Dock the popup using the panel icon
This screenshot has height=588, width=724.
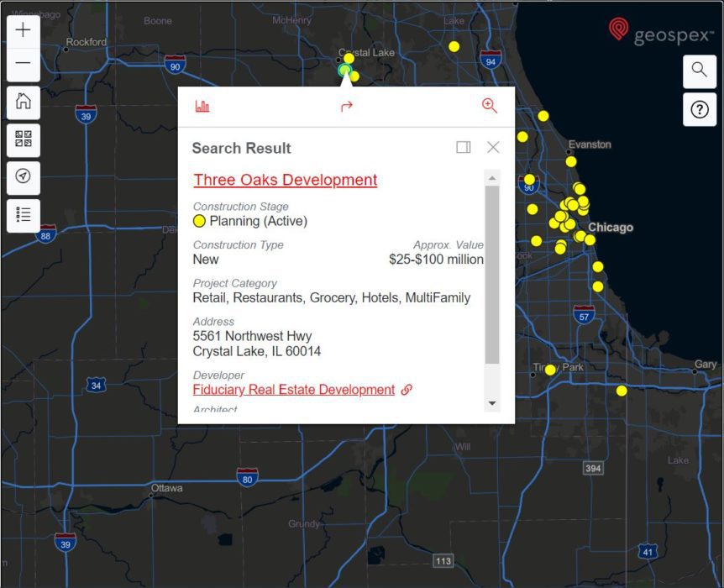click(x=463, y=146)
